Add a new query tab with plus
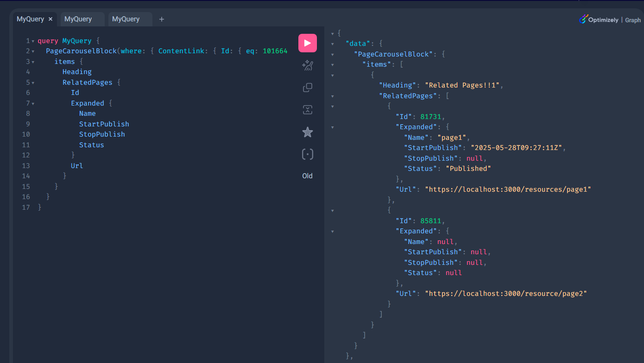This screenshot has height=363, width=644. point(162,19)
